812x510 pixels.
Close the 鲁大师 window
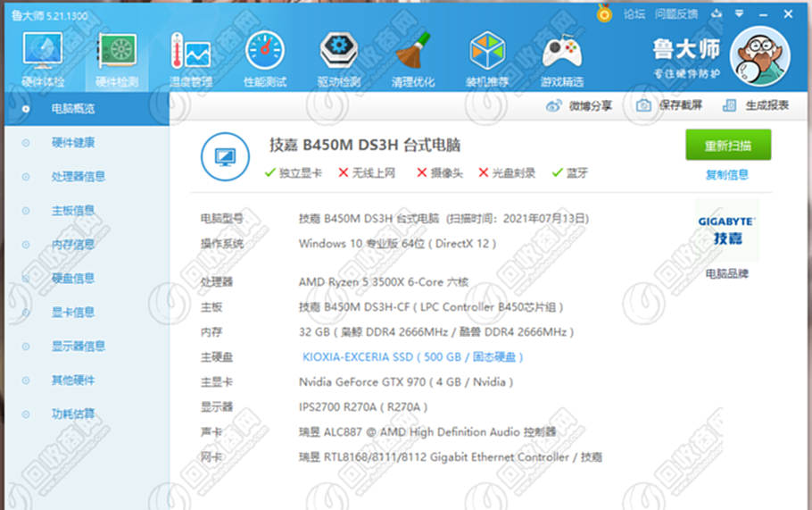click(788, 14)
